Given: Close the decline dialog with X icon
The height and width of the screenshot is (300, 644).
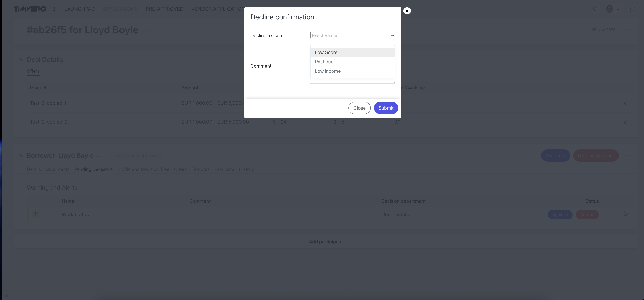Looking at the screenshot, I should (x=407, y=11).
